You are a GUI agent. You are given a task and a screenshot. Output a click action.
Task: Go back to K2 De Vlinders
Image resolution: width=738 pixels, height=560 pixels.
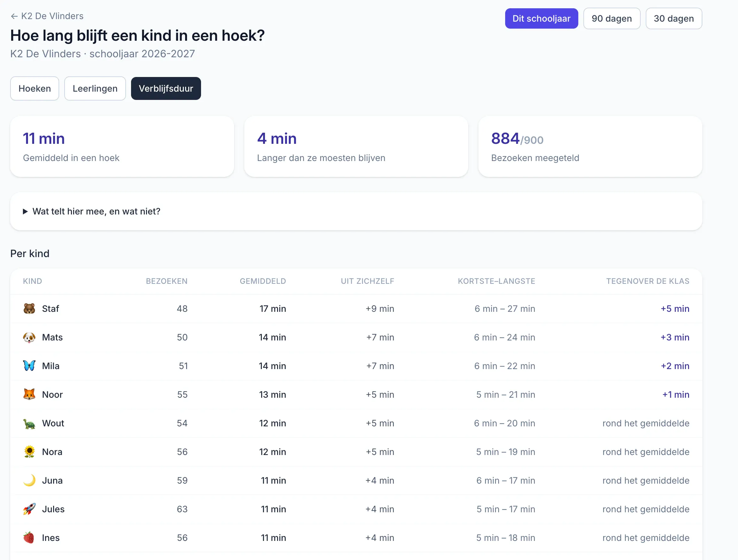click(47, 16)
